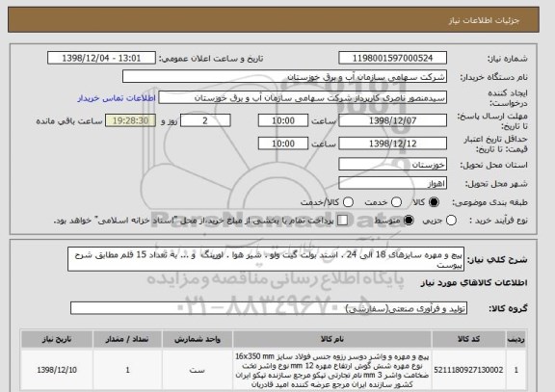Click the remaining time field 19:28:30
The height and width of the screenshot is (392, 555).
[x=130, y=120]
